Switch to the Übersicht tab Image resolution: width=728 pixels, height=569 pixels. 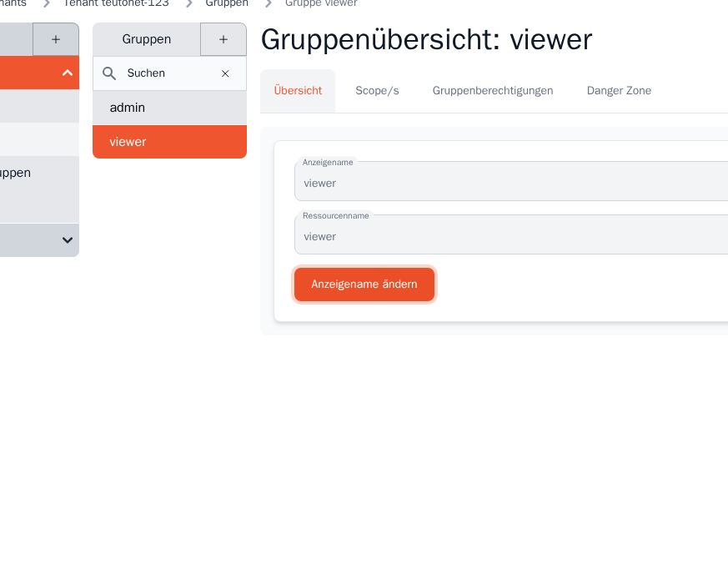click(x=298, y=91)
